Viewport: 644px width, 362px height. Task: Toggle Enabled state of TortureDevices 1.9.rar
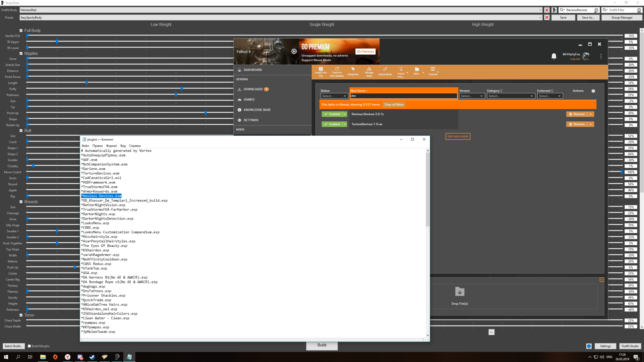pos(332,124)
